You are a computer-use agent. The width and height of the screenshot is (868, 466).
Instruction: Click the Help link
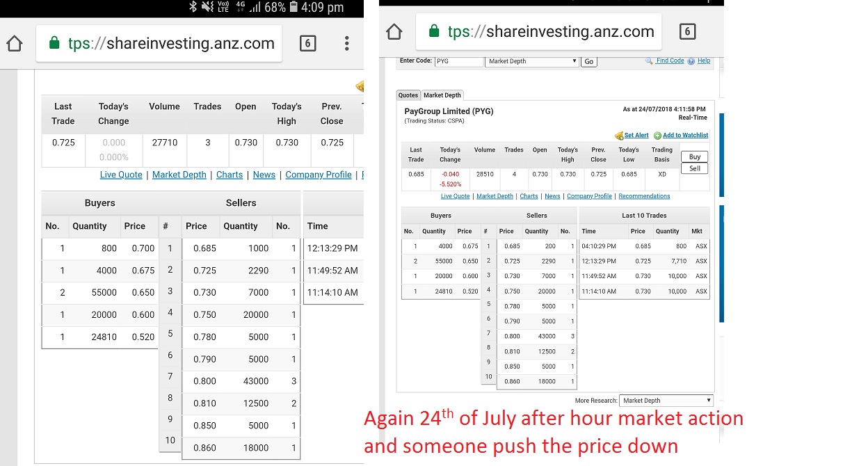click(x=704, y=61)
